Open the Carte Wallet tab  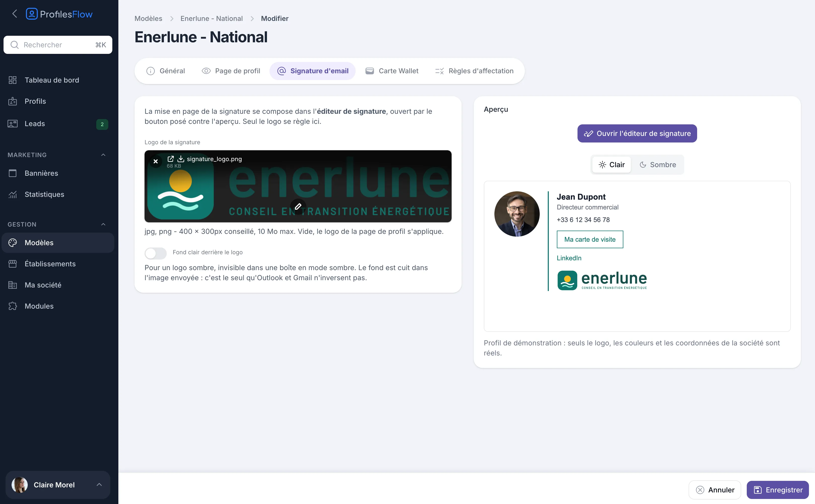[392, 71]
